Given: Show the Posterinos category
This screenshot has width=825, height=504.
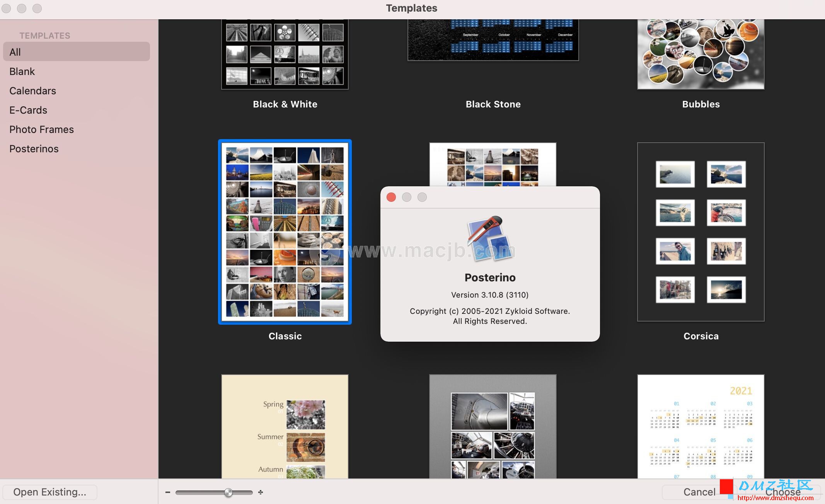Looking at the screenshot, I should coord(77,149).
